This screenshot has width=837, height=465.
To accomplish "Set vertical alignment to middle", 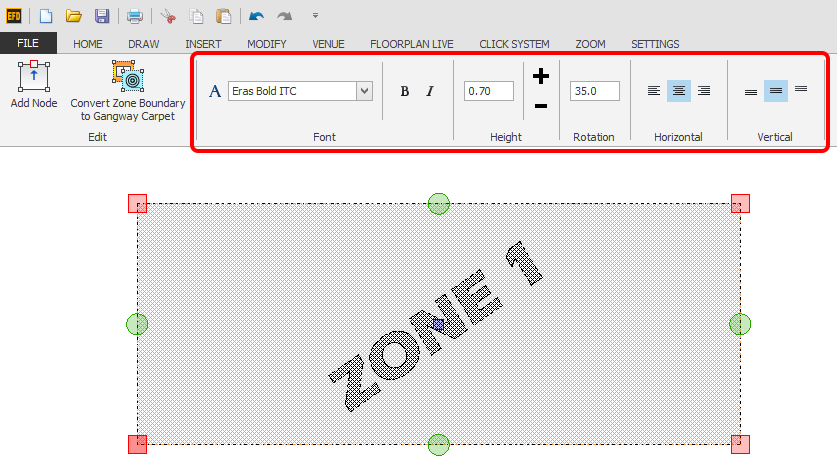I will [776, 91].
